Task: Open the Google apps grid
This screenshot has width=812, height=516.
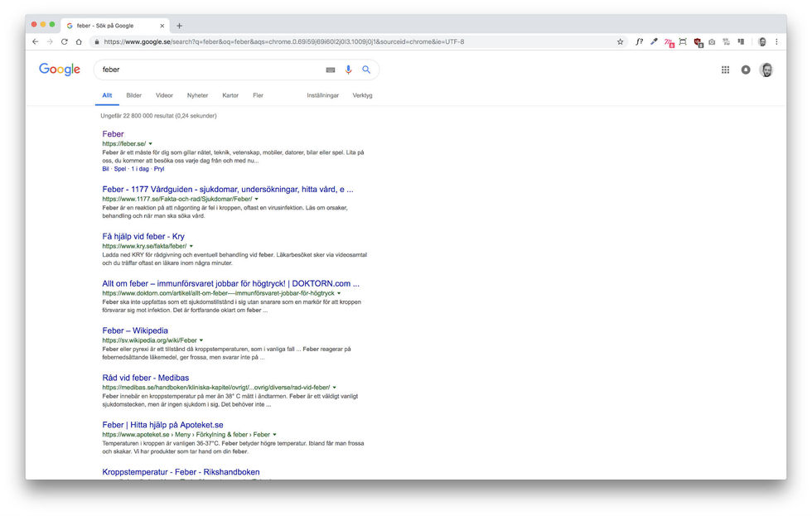Action: [x=725, y=70]
